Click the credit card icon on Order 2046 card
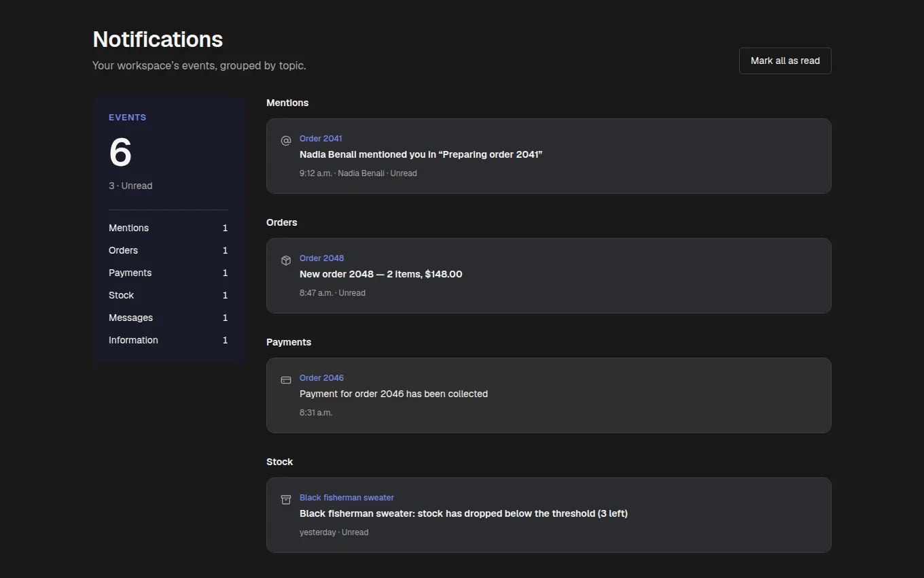 [x=286, y=380]
